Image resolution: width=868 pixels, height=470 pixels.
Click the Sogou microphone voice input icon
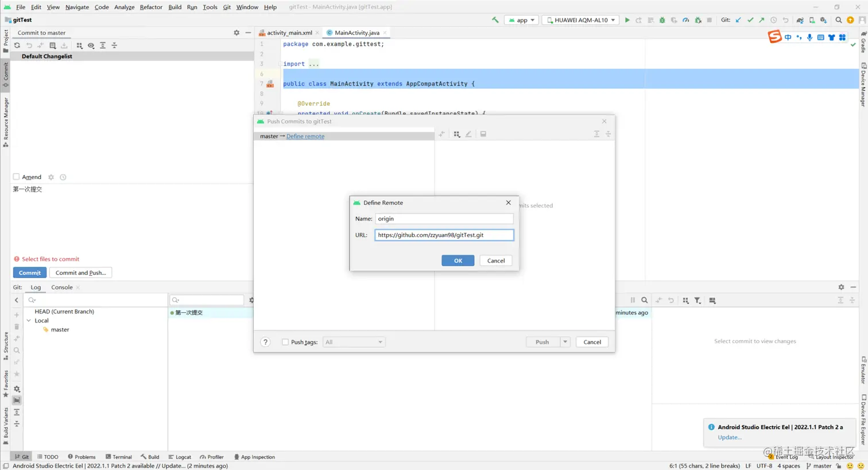809,37
